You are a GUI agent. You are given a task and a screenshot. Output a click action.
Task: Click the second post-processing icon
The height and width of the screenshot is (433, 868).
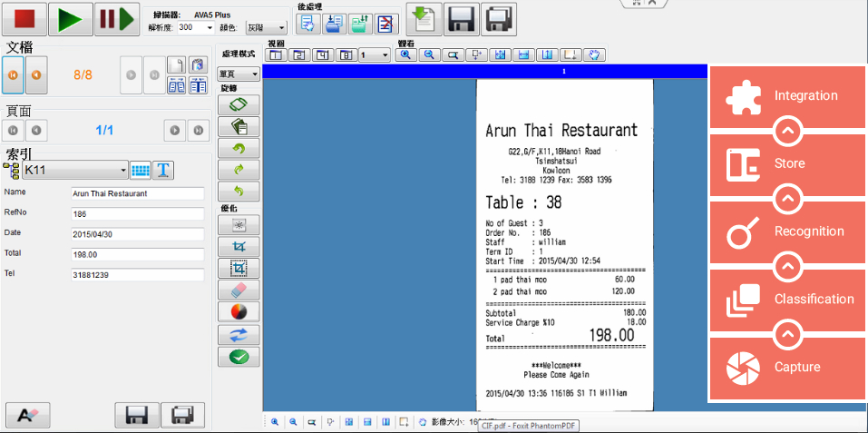[x=335, y=23]
